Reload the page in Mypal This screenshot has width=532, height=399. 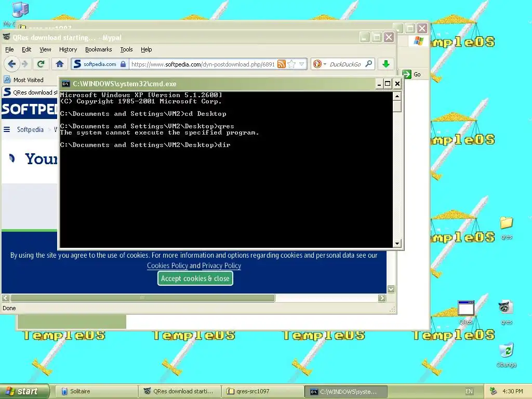pyautogui.click(x=41, y=64)
